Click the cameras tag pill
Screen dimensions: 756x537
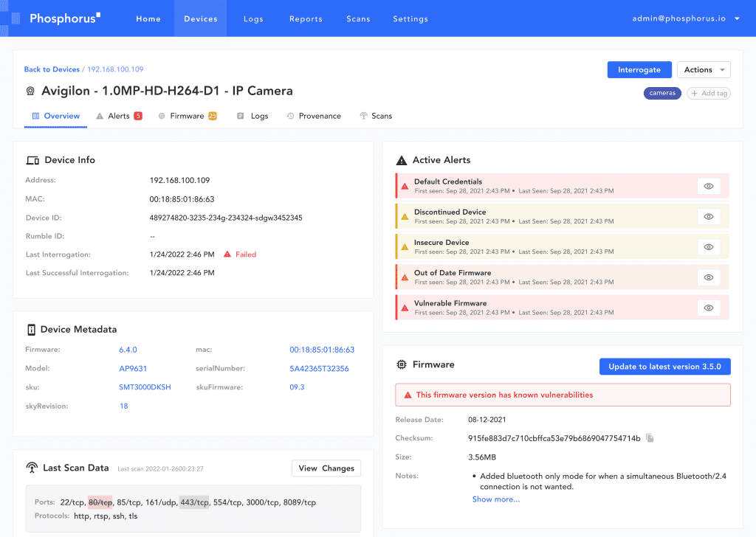point(662,93)
